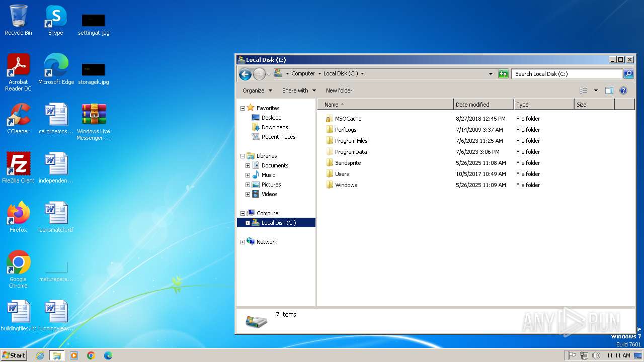Click the network tray icon
Image resolution: width=644 pixels, height=362 pixels.
pyautogui.click(x=584, y=355)
